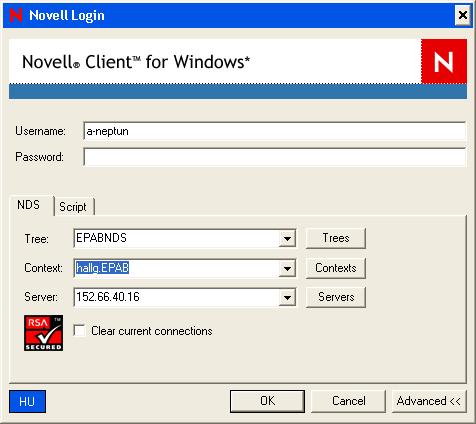This screenshot has height=424, width=476.
Task: Confirm login with OK button
Action: pos(267,401)
